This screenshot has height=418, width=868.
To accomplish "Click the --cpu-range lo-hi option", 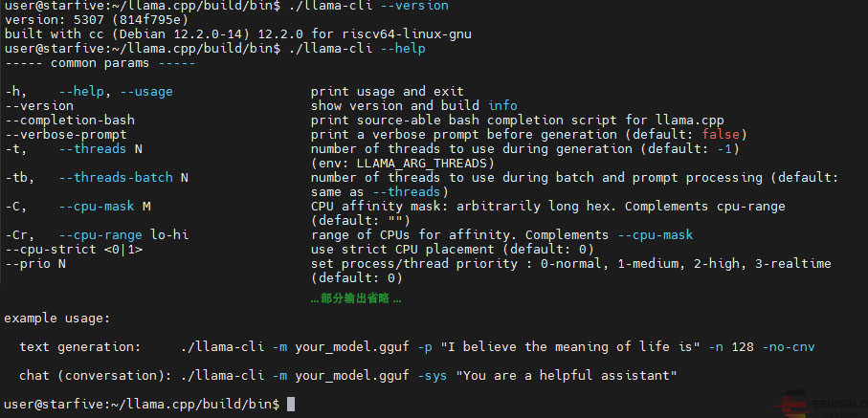I will [123, 235].
